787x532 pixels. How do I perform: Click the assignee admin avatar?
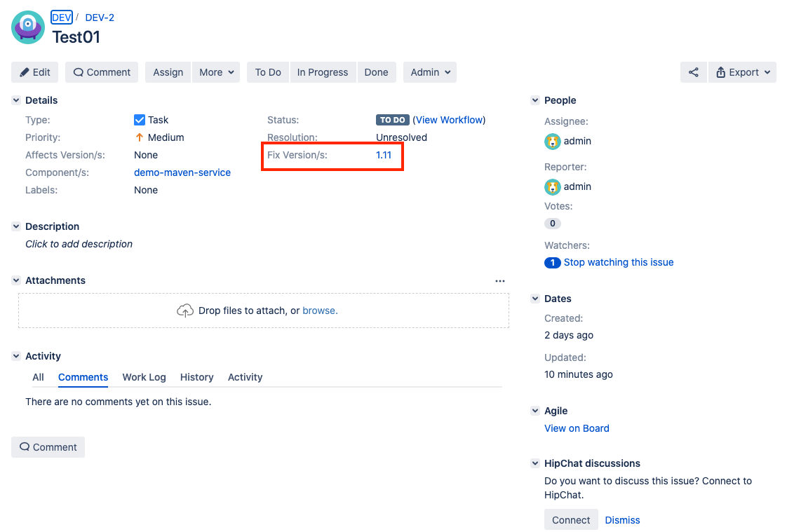553,141
